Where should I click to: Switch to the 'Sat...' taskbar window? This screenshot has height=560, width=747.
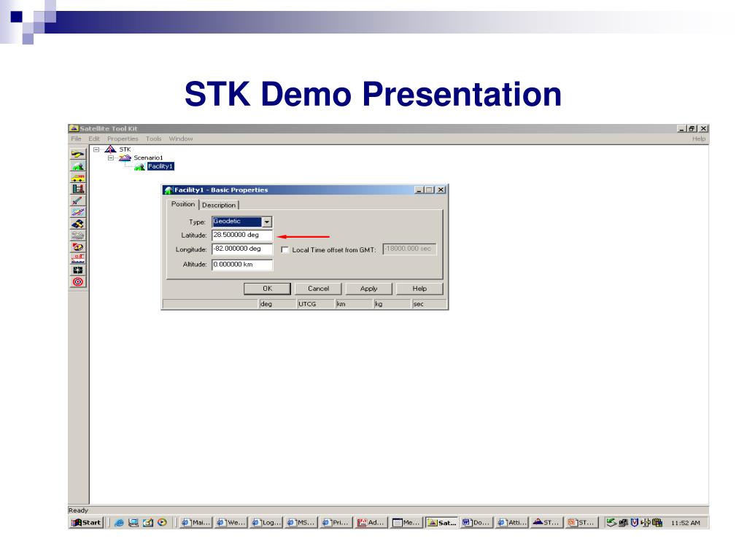441,523
